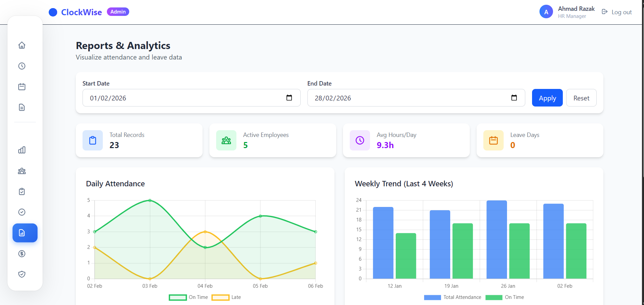Open the End Date calendar picker

(514, 98)
